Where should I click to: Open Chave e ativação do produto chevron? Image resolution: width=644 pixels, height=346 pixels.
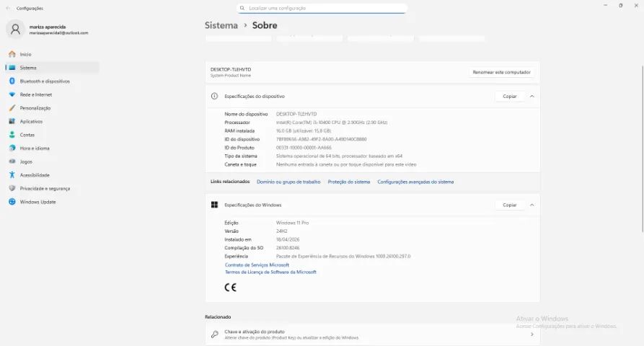[532, 334]
